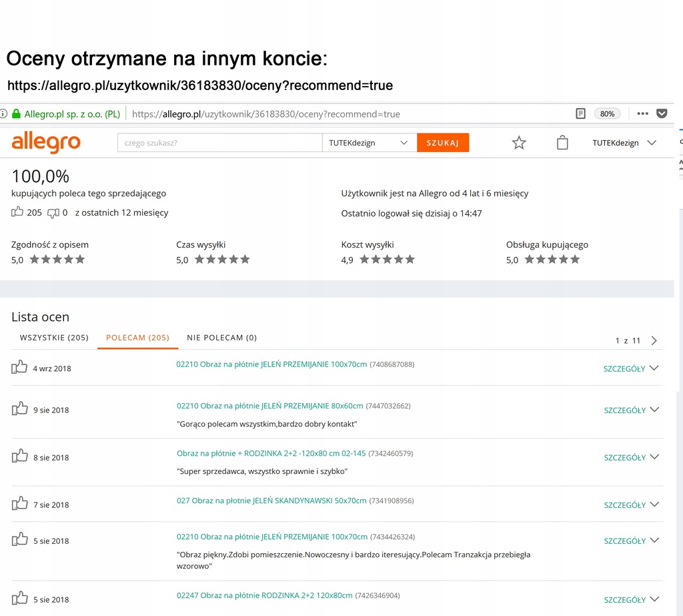Expand SZCZEGÓŁY for 8 sie 2018 review

click(631, 457)
